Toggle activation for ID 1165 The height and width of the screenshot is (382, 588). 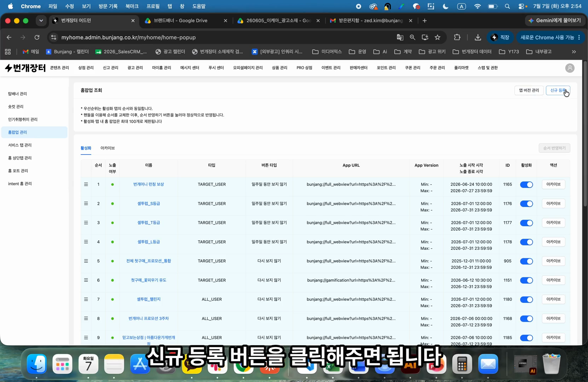pos(526,185)
